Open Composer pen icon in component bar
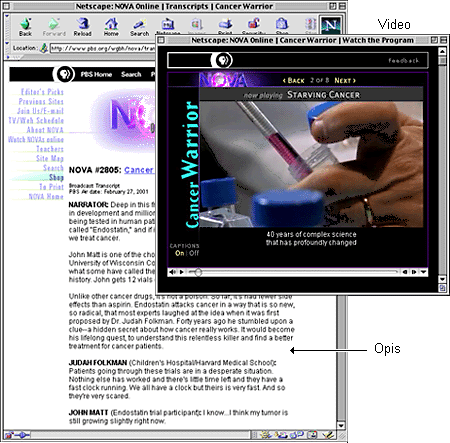 [x=328, y=435]
